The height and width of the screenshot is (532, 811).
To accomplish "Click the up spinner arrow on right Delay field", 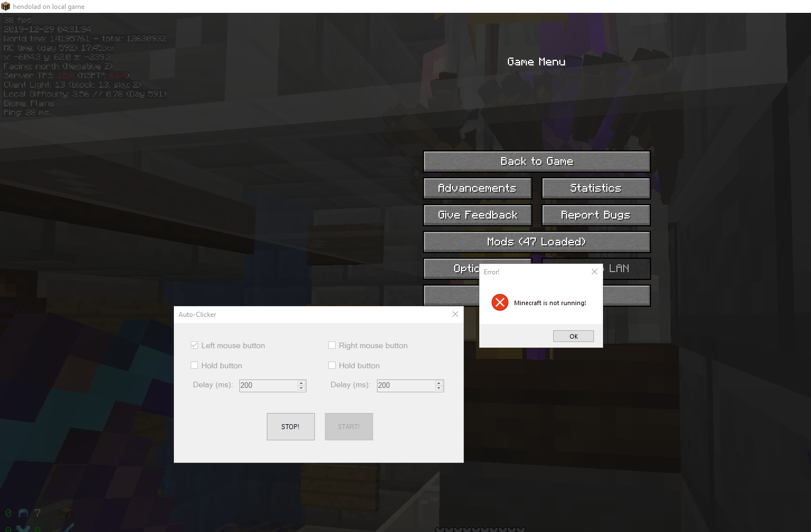I will click(439, 383).
